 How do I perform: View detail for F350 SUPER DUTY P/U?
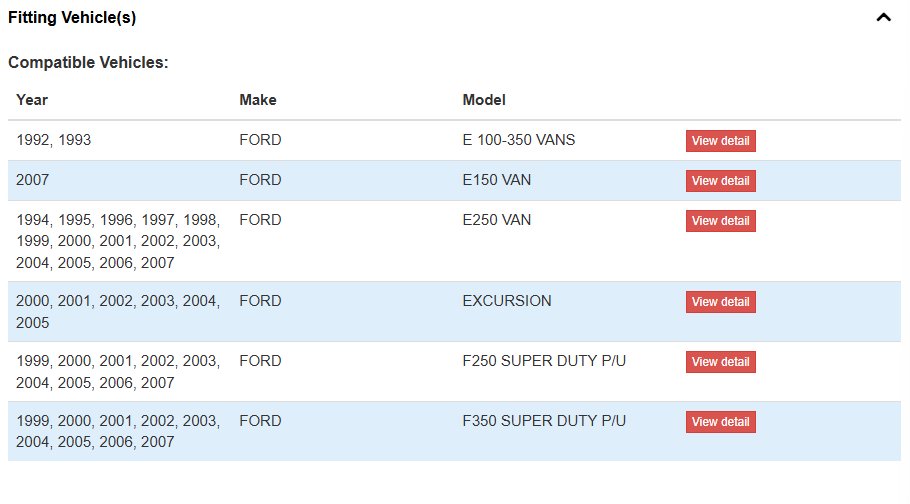point(720,422)
